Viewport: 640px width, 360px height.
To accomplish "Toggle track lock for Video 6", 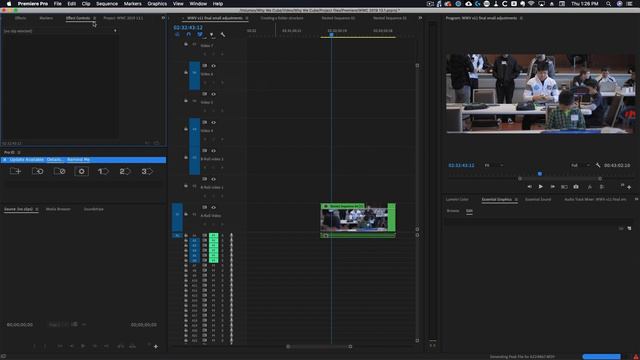I will coord(186,73).
